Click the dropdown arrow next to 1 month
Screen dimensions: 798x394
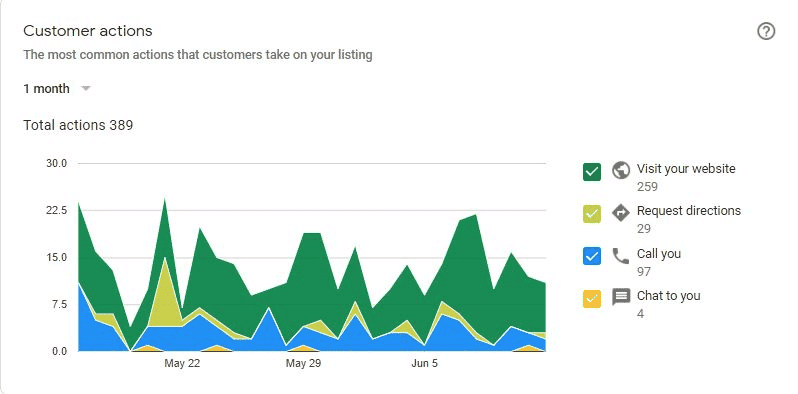(86, 89)
